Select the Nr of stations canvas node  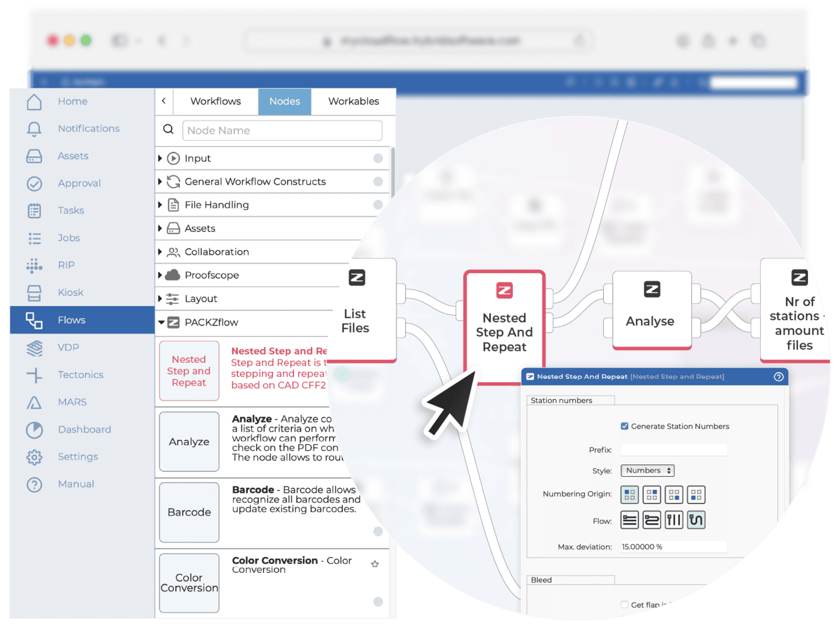pos(796,310)
